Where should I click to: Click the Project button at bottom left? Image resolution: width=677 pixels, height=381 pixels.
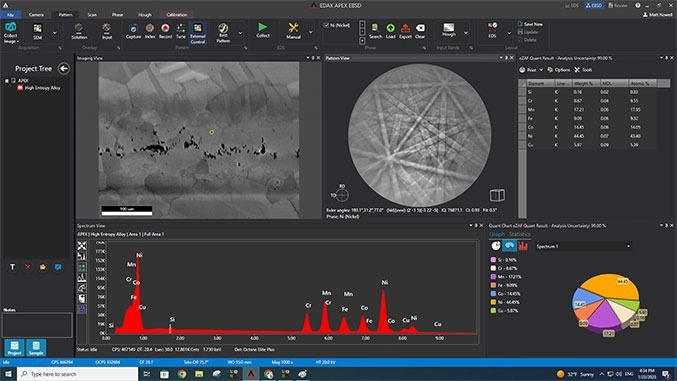pos(14,348)
